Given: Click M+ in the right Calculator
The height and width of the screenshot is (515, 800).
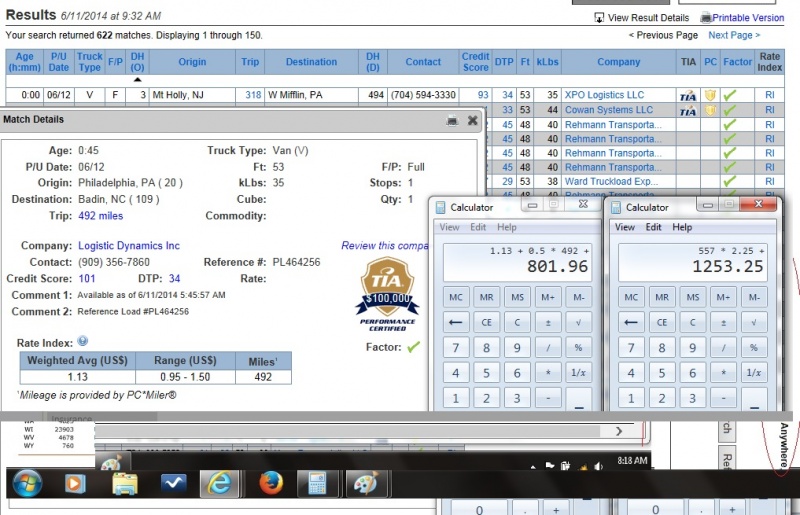Looking at the screenshot, I should [x=723, y=297].
